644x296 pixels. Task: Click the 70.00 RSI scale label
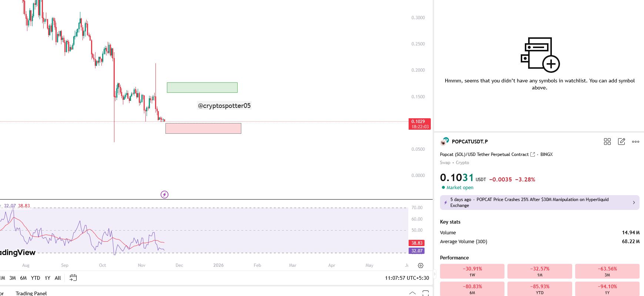(417, 208)
